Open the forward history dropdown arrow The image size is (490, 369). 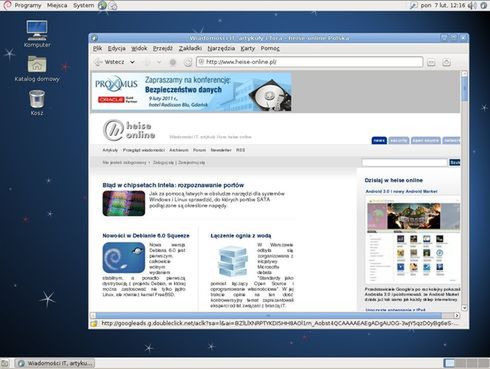pos(159,62)
